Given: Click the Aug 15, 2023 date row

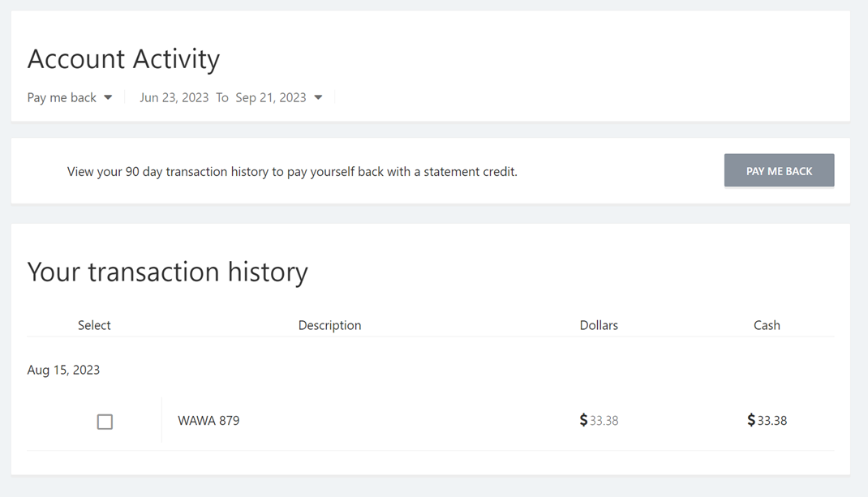Looking at the screenshot, I should [x=63, y=370].
